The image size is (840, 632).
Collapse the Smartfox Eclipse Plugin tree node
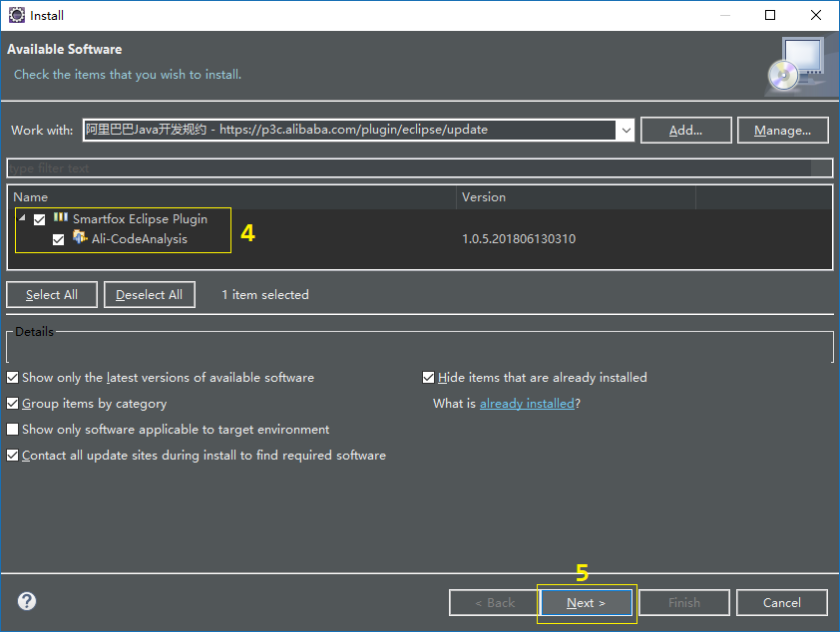point(22,217)
